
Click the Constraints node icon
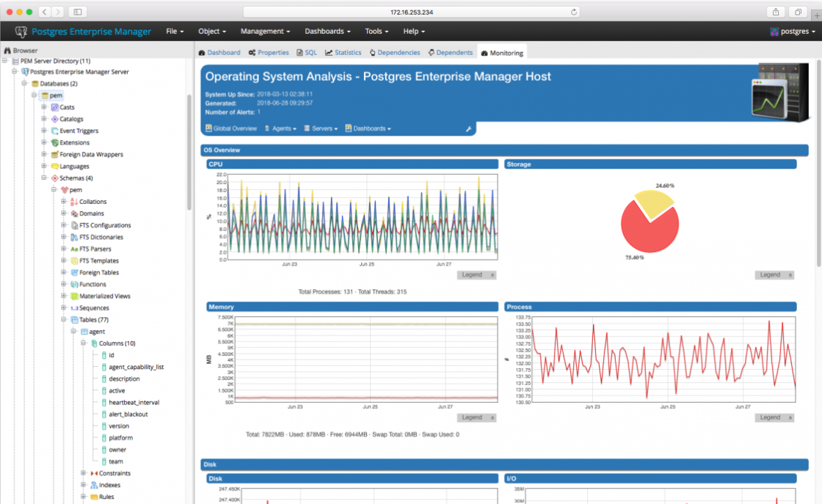coord(95,473)
